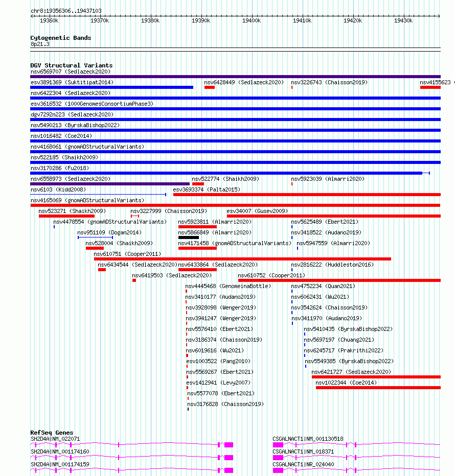Select nsv3410177 (Audano2019) variant
The width and height of the screenshot is (455, 476).
pyautogui.click(x=220, y=297)
